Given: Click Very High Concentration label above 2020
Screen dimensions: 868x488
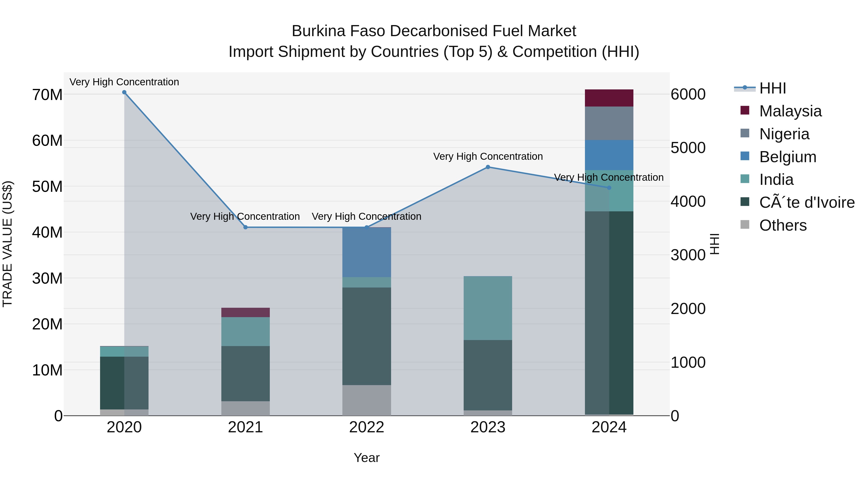Looking at the screenshot, I should coord(124,82).
